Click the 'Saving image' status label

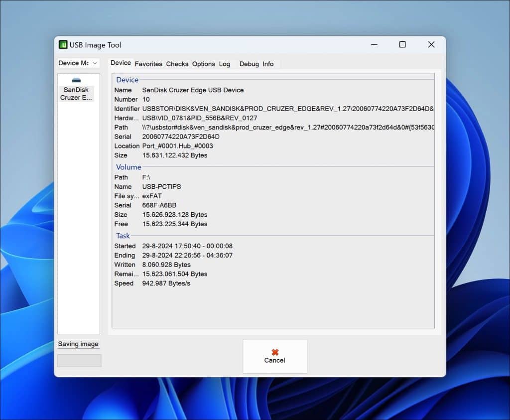[78, 344]
